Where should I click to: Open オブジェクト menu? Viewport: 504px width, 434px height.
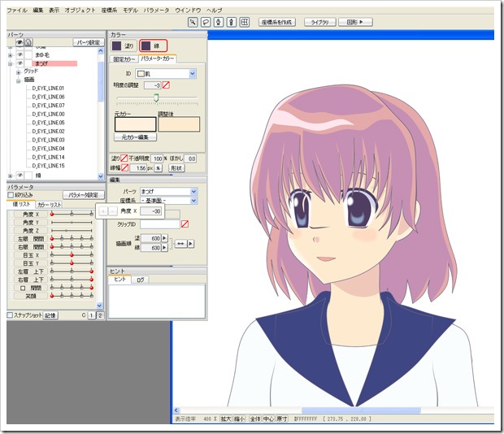pos(80,11)
